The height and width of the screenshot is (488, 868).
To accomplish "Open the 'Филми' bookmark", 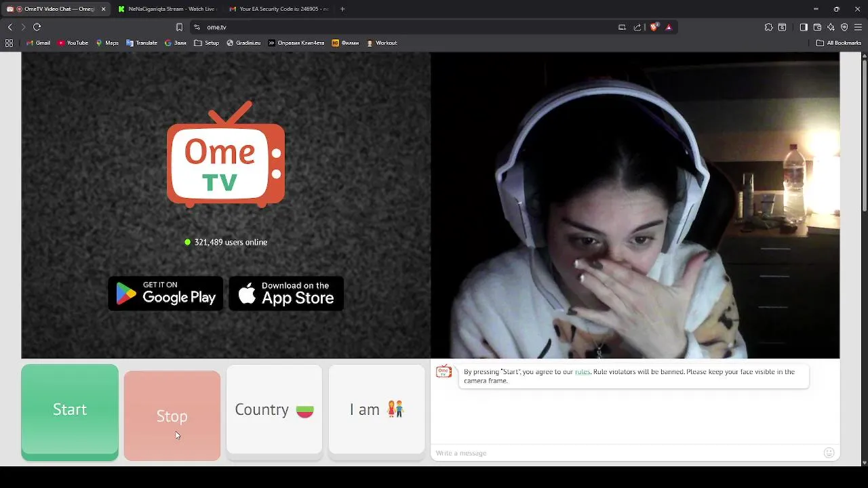I will click(x=345, y=43).
